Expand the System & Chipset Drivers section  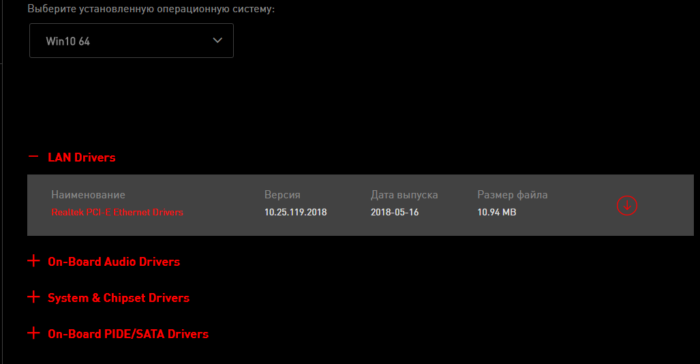(x=119, y=298)
